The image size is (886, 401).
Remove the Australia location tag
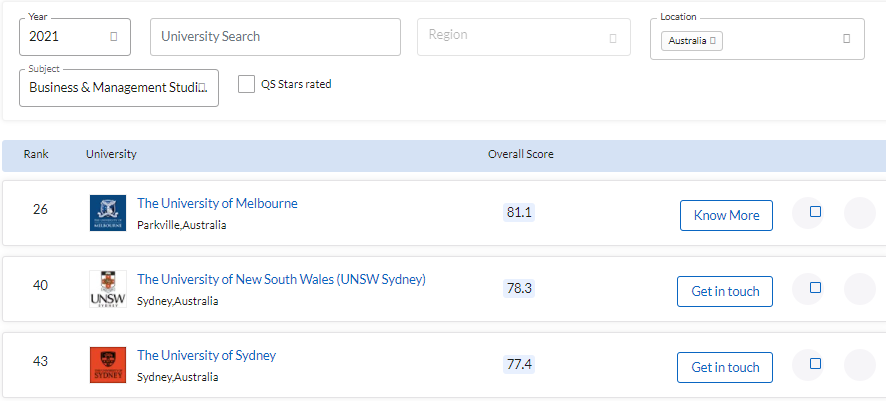(713, 41)
